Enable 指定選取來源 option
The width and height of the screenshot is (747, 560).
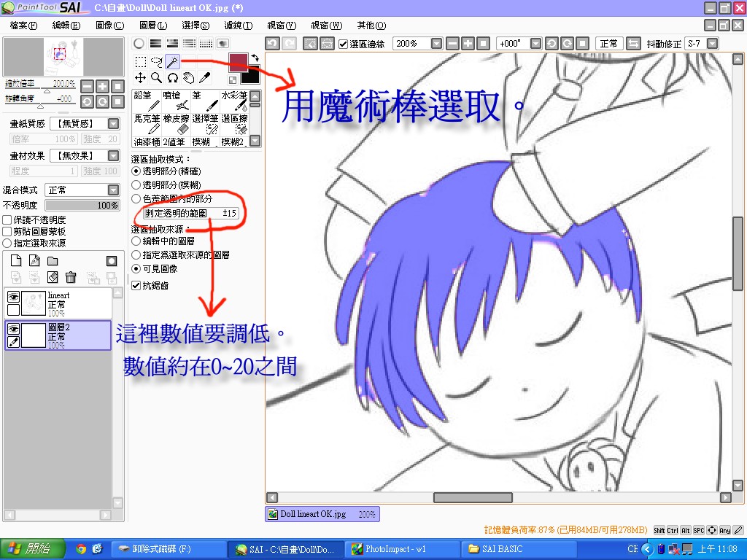coord(7,243)
